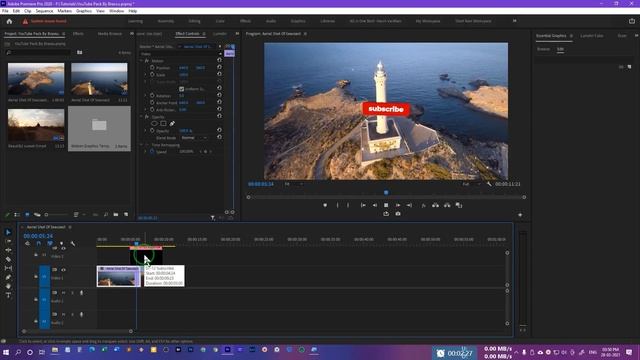640x360 pixels.
Task: Collapse the Opacity effect section
Action: pyautogui.click(x=141, y=117)
